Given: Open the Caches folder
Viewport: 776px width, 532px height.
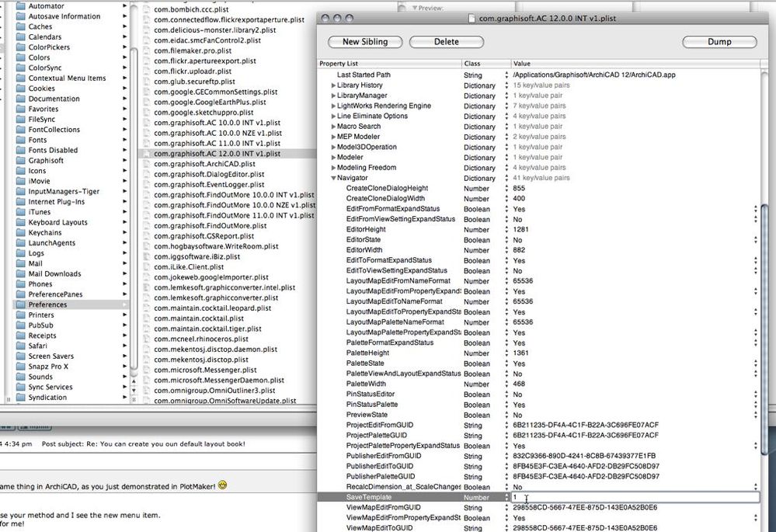Looking at the screenshot, I should [40, 26].
